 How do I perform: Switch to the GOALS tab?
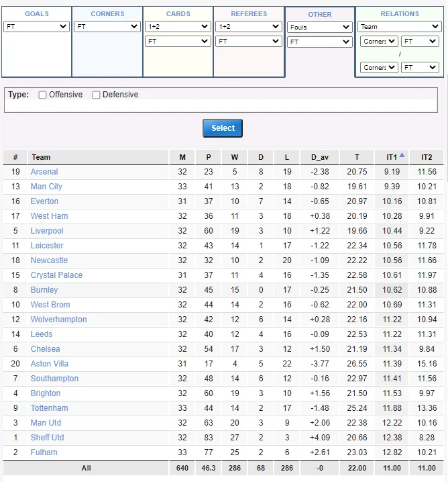tap(36, 13)
